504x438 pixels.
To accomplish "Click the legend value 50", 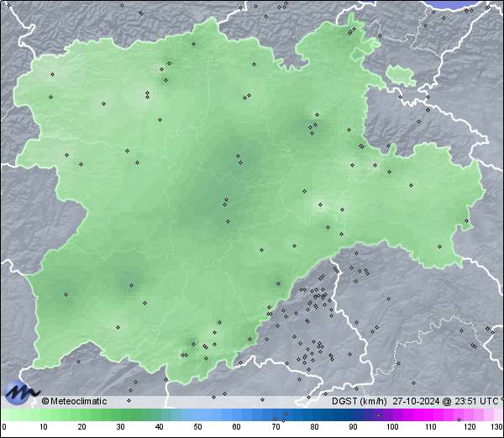I will tap(197, 427).
